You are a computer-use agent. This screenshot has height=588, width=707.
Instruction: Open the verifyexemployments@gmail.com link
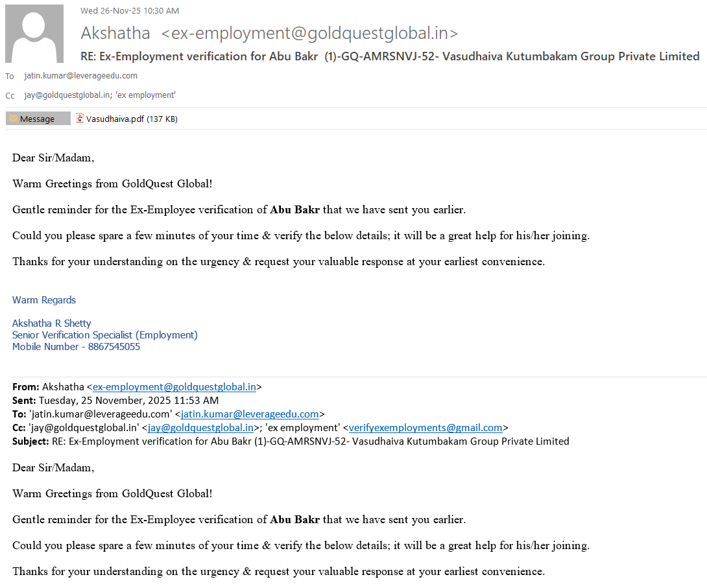pos(425,428)
